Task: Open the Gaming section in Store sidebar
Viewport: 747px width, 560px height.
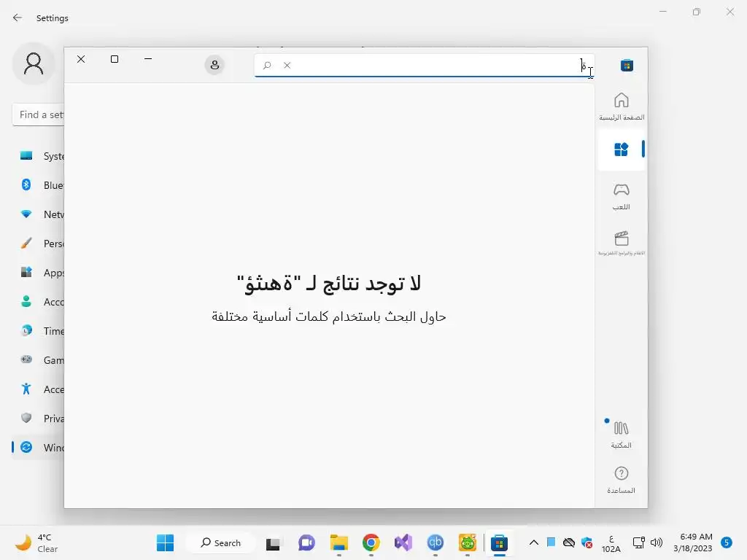Action: [622, 197]
